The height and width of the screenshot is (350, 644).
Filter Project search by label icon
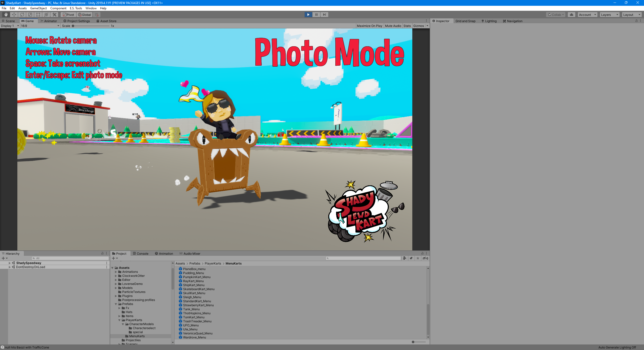(411, 258)
